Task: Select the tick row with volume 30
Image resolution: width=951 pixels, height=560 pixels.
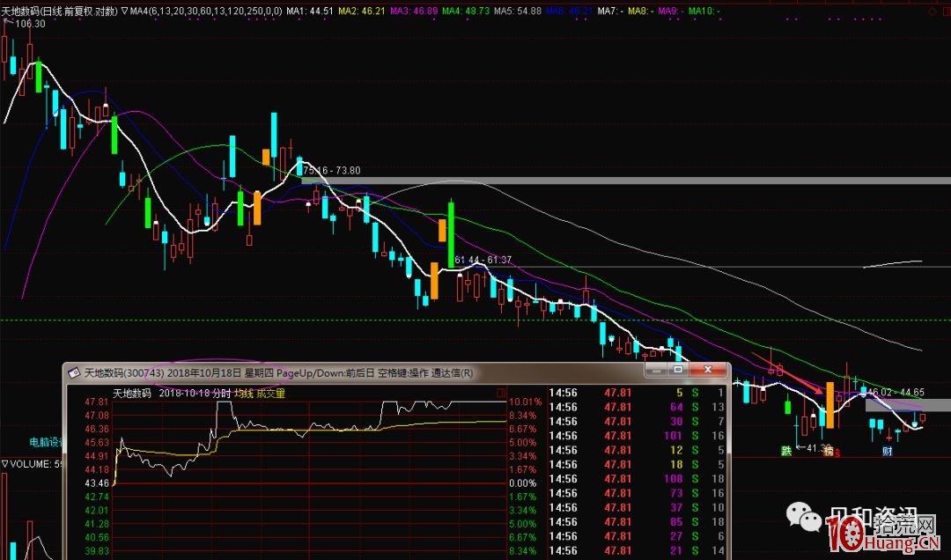Action: point(637,422)
